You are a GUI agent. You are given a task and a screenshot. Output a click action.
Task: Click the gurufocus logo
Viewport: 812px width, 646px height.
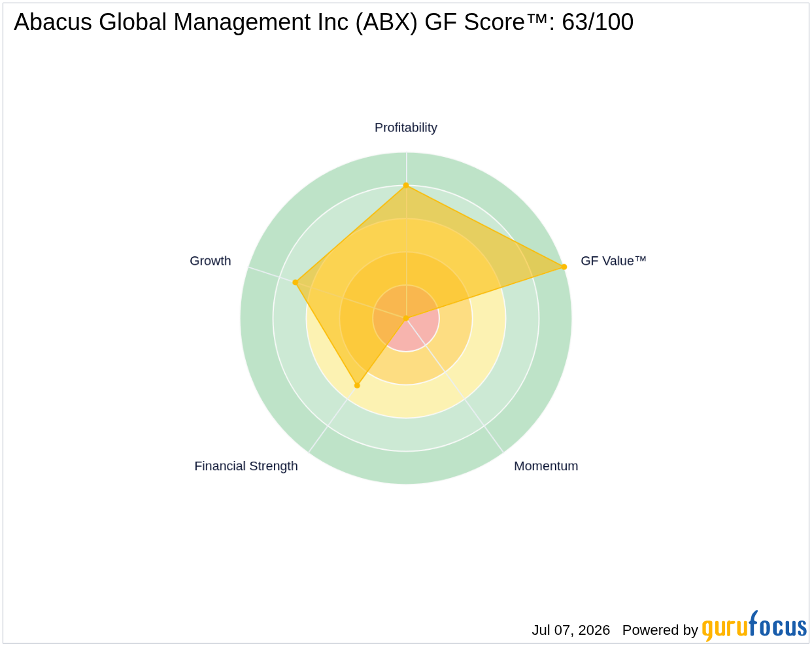point(754,626)
